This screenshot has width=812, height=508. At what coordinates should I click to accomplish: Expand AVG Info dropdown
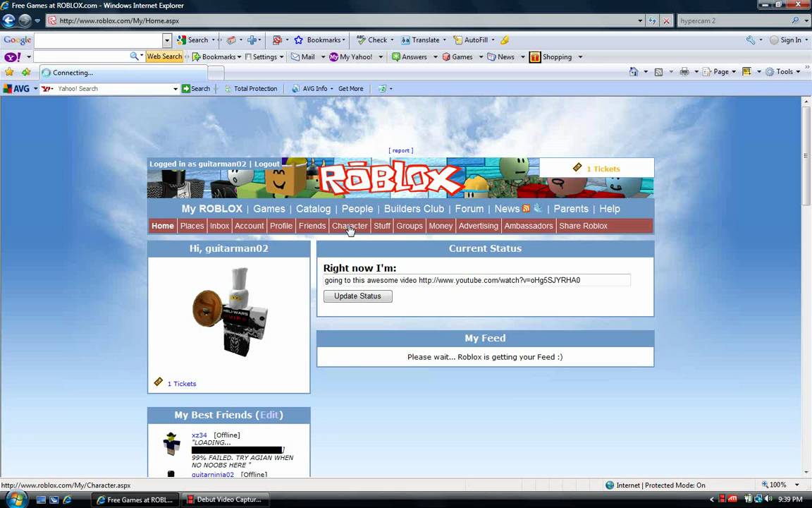(332, 89)
